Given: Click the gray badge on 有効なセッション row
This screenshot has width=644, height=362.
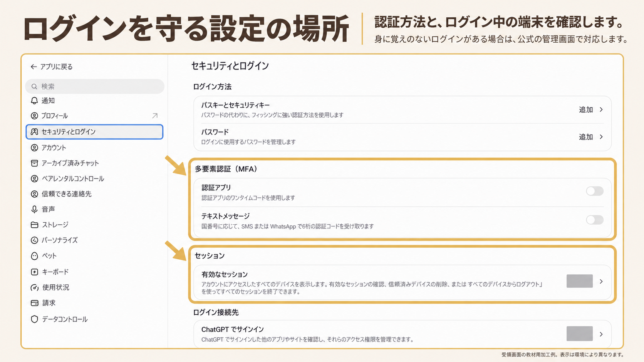Looking at the screenshot, I should coord(580,281).
